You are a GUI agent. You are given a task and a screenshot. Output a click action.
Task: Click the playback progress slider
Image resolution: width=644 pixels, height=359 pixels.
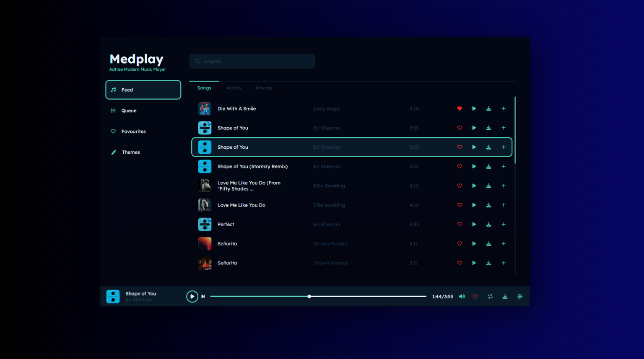[x=318, y=297]
